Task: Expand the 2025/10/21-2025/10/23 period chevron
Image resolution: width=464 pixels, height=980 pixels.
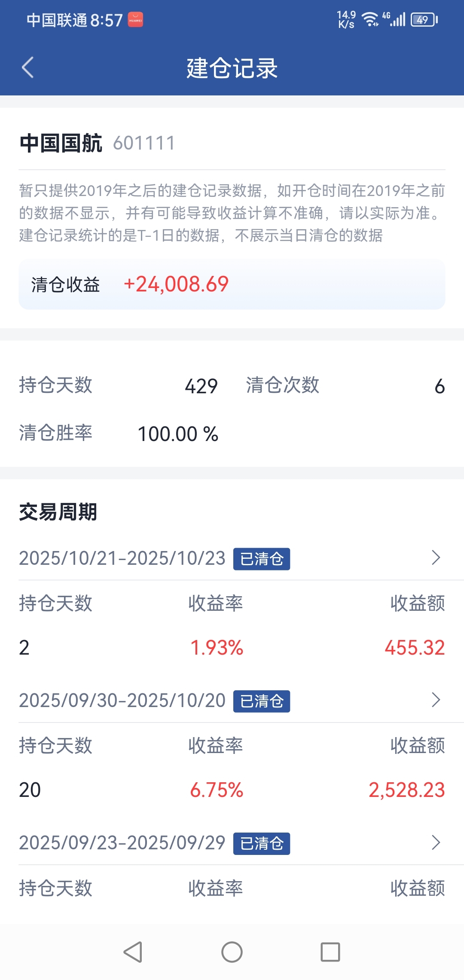Action: [x=436, y=557]
